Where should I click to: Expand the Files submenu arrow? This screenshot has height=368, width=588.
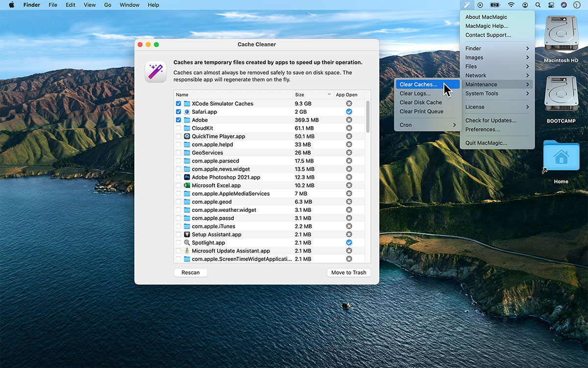(527, 66)
